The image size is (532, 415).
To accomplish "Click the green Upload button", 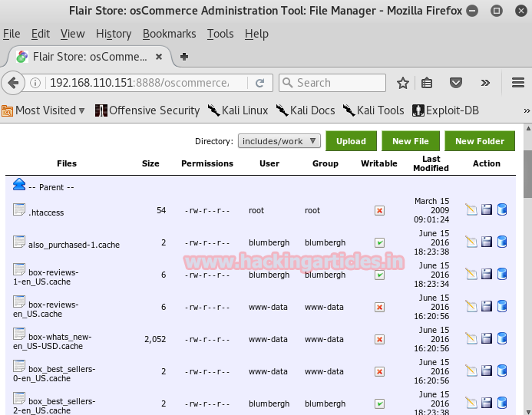I will pyautogui.click(x=351, y=141).
